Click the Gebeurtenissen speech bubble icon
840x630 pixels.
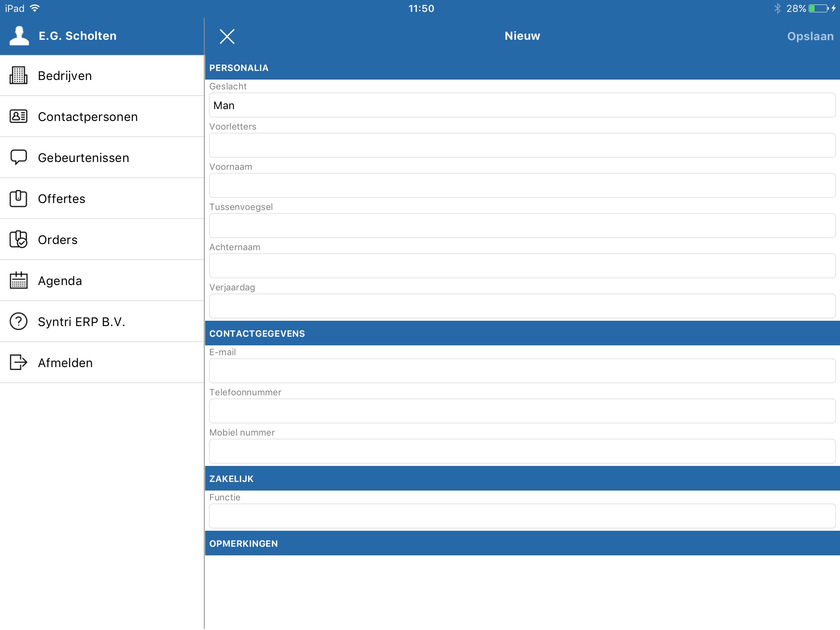[18, 157]
